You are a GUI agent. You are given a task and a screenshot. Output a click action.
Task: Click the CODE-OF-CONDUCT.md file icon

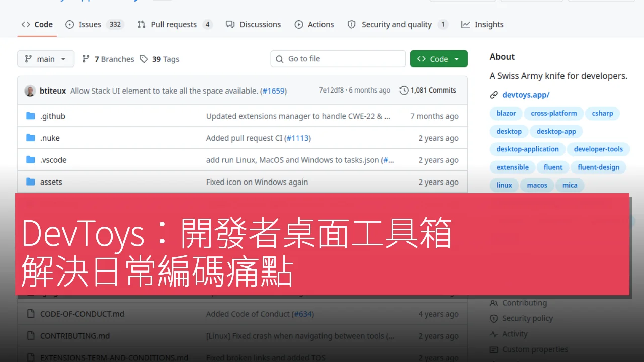30,314
